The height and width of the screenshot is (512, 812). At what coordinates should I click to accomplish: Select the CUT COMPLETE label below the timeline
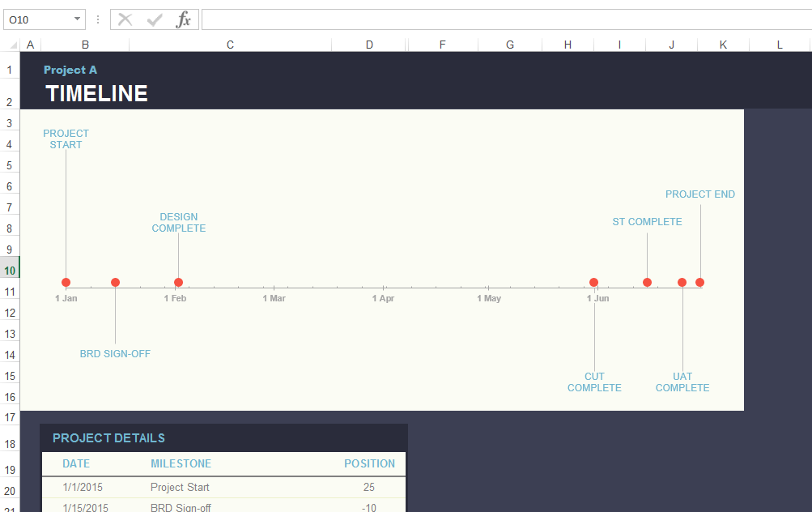594,382
